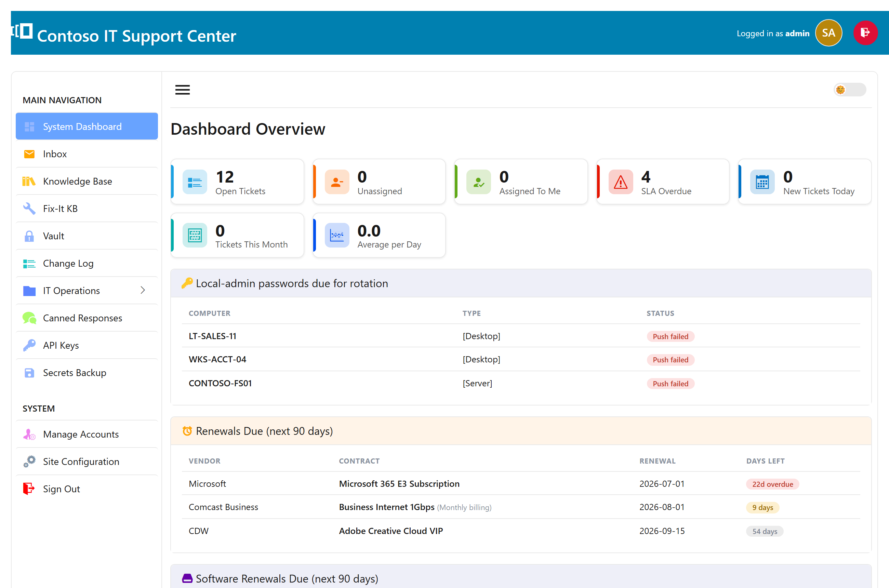This screenshot has height=588, width=889.
Task: Click the Renewals Due alarm clock icon
Action: click(x=187, y=431)
